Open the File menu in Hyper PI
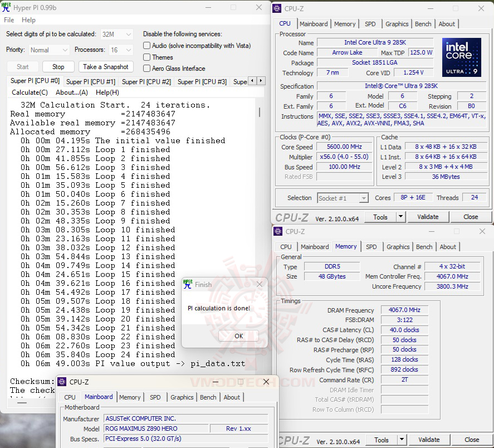The width and height of the screenshot is (494, 448). pyautogui.click(x=8, y=20)
